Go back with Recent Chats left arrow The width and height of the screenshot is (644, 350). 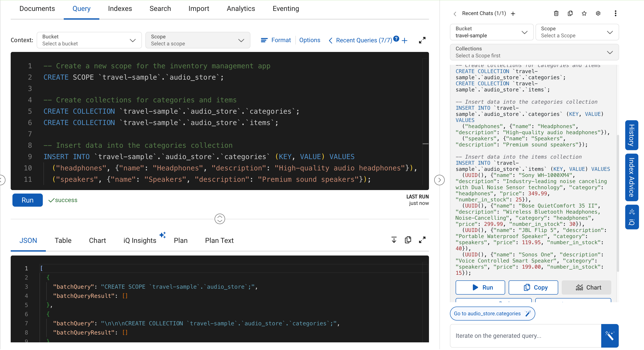pos(455,14)
